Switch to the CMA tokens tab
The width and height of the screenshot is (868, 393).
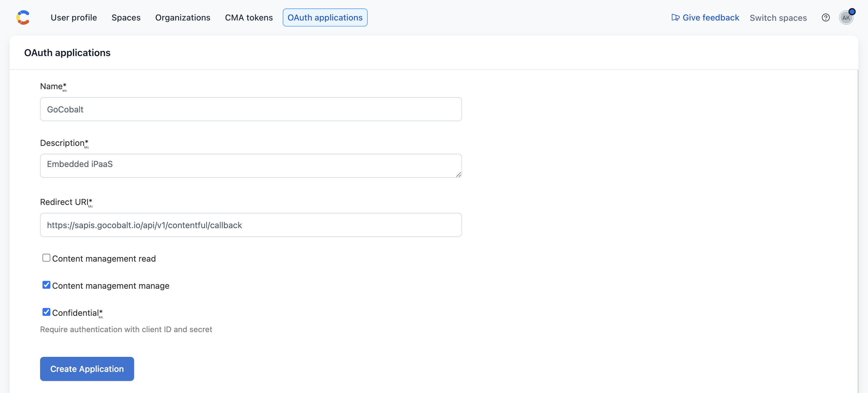click(x=249, y=17)
